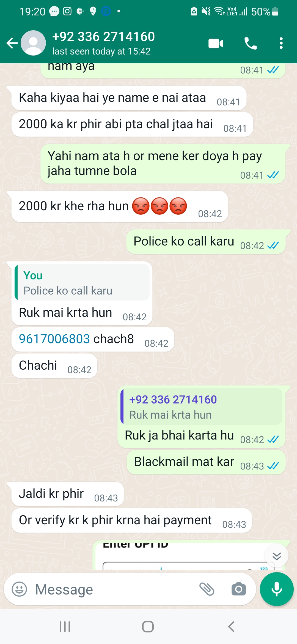
Task: Open the three-dot more options menu
Action: click(281, 43)
